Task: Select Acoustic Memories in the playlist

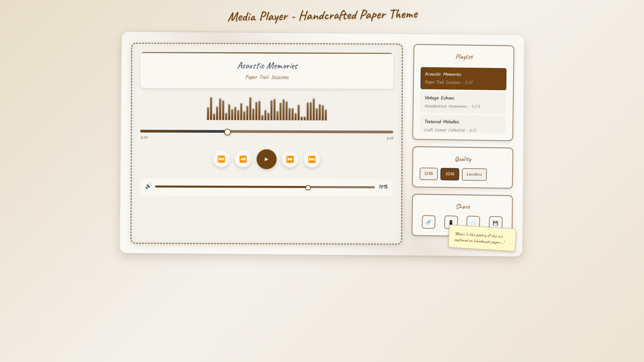Action: coord(463,78)
